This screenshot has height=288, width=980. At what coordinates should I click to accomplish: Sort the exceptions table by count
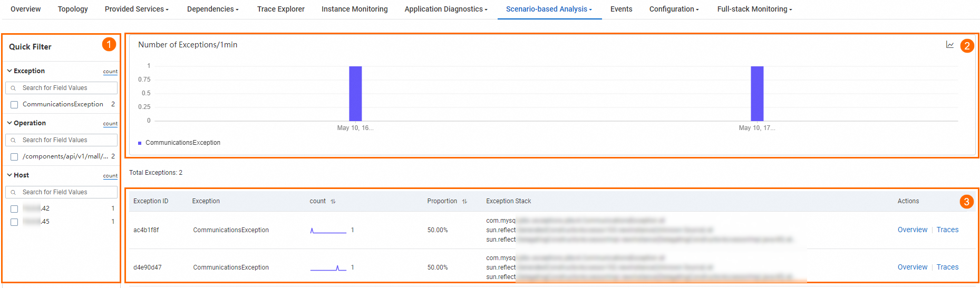tap(333, 201)
